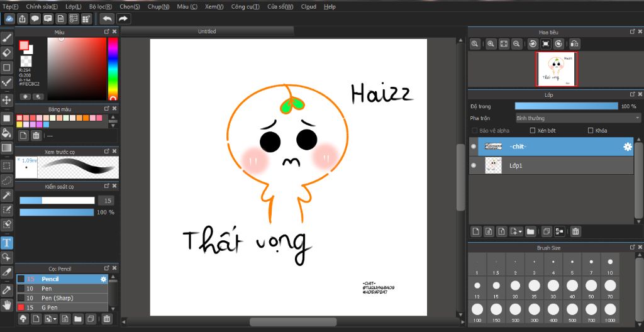Pop out the Hoa tiêu navigator panel
644x332 pixels.
[x=633, y=31]
